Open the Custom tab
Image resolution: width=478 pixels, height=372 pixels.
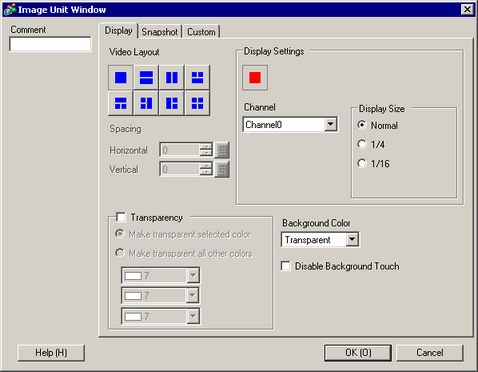point(201,32)
